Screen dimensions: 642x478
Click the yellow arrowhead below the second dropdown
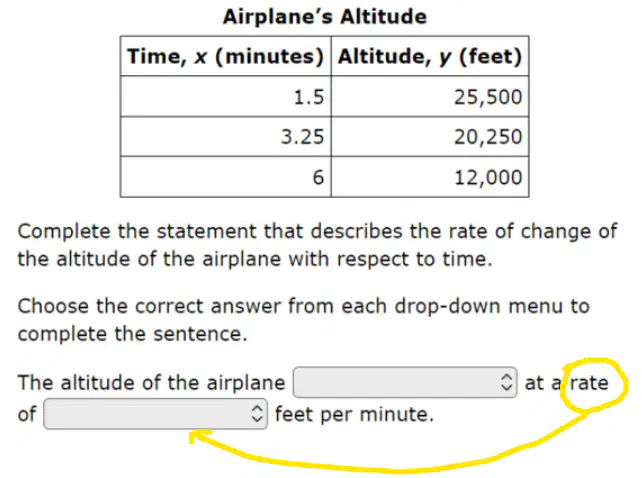click(199, 437)
